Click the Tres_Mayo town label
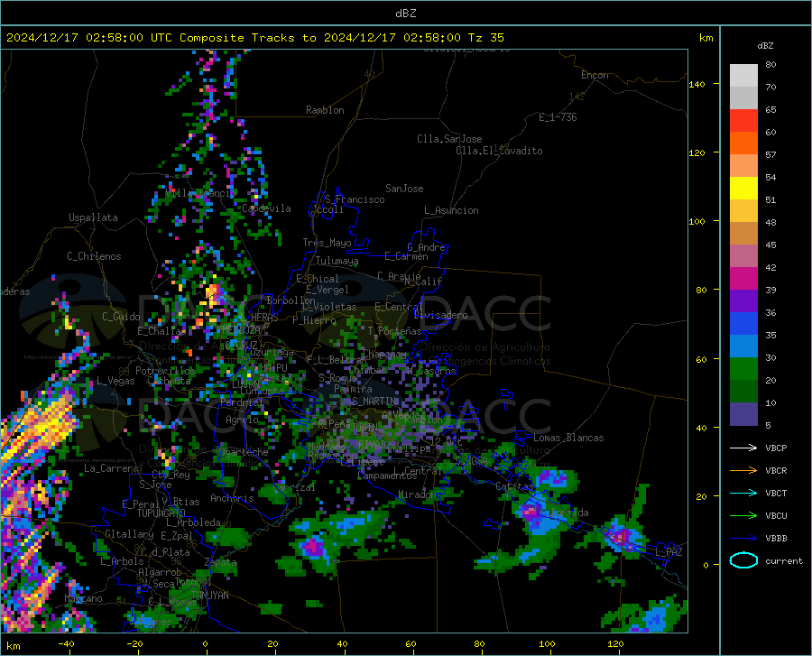812x656 pixels. pyautogui.click(x=327, y=243)
